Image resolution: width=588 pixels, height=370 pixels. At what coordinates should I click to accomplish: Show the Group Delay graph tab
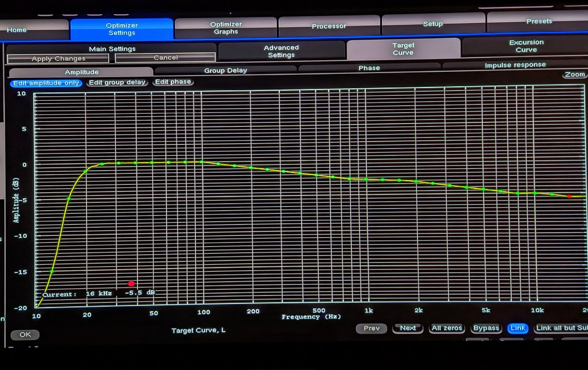point(226,70)
